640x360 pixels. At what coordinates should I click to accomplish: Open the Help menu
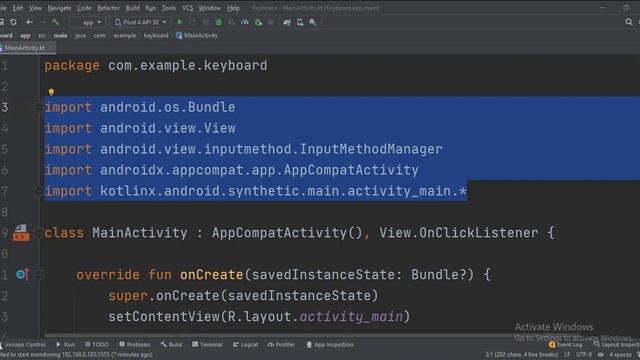(233, 8)
